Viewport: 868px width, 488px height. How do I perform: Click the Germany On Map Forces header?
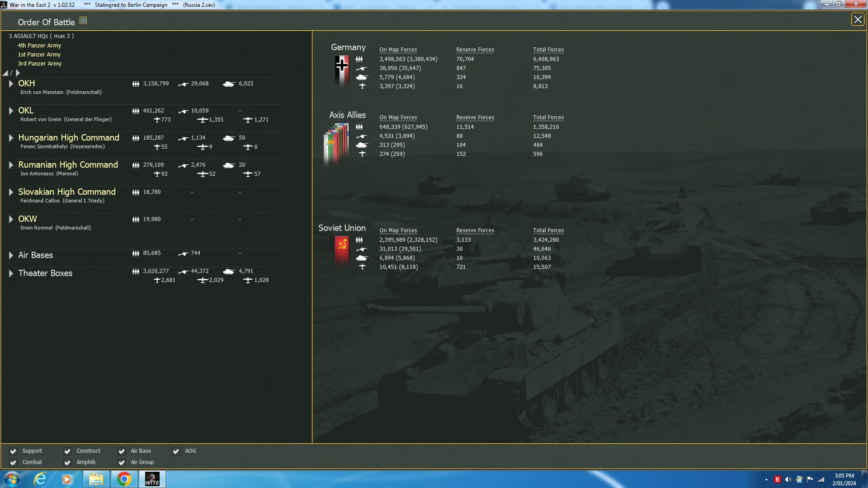[398, 50]
